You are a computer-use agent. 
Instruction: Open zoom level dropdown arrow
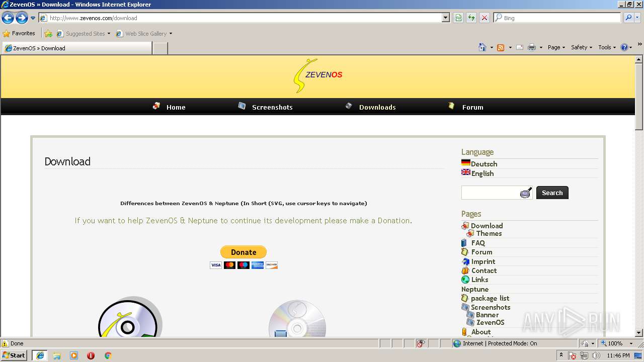(631, 343)
